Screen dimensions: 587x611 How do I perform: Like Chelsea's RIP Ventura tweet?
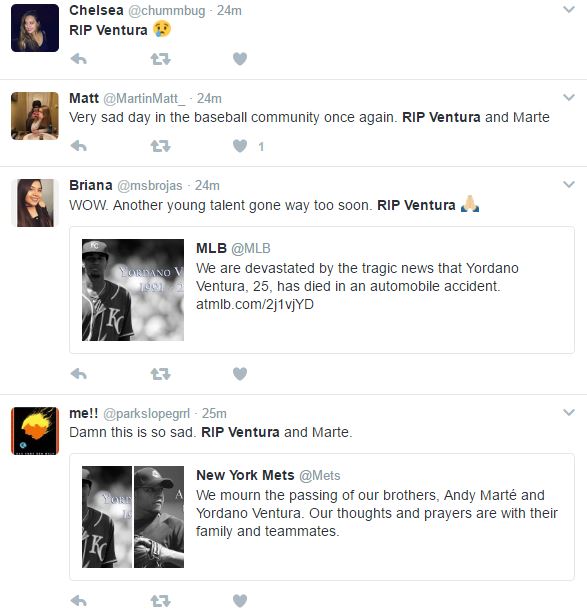pos(240,59)
